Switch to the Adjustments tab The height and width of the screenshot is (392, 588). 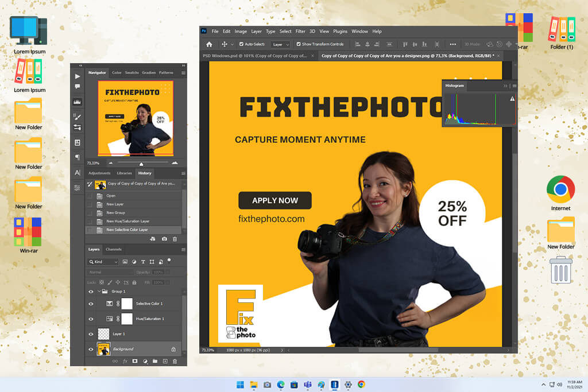(x=99, y=173)
